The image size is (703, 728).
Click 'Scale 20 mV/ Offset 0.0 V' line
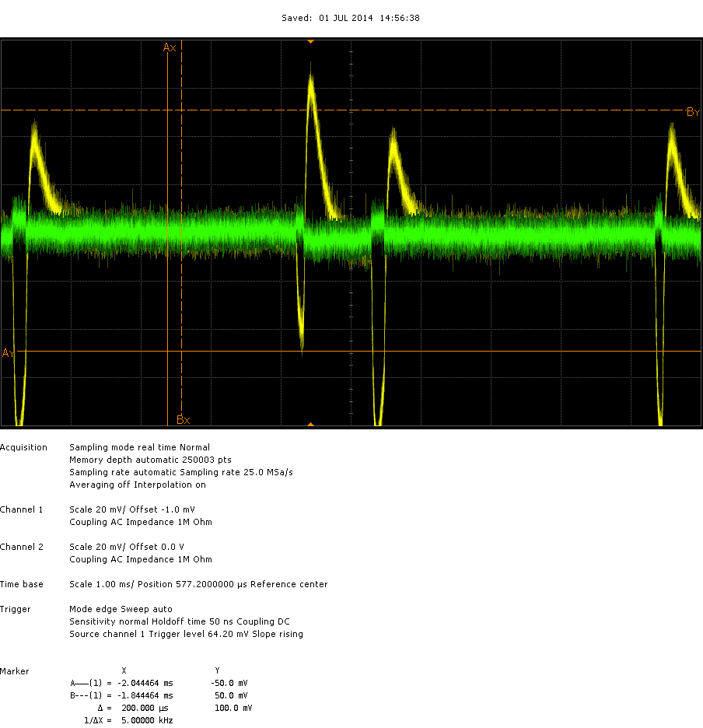click(127, 547)
